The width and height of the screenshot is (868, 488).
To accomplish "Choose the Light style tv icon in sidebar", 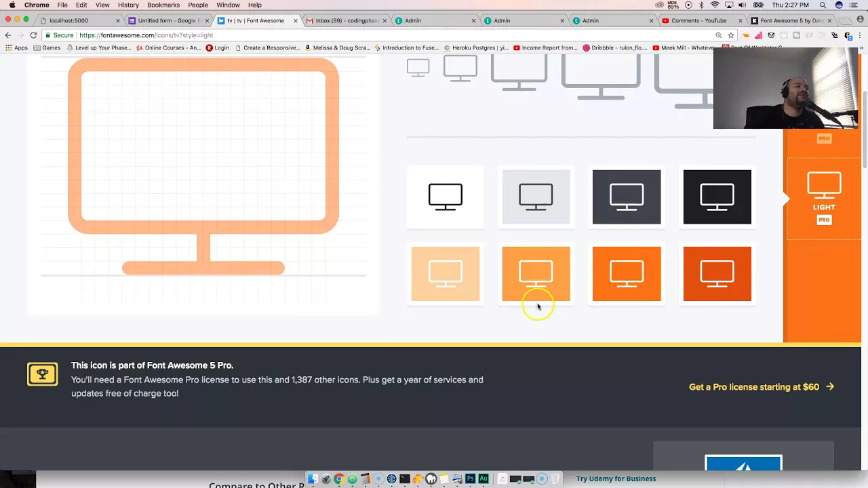I will click(824, 198).
